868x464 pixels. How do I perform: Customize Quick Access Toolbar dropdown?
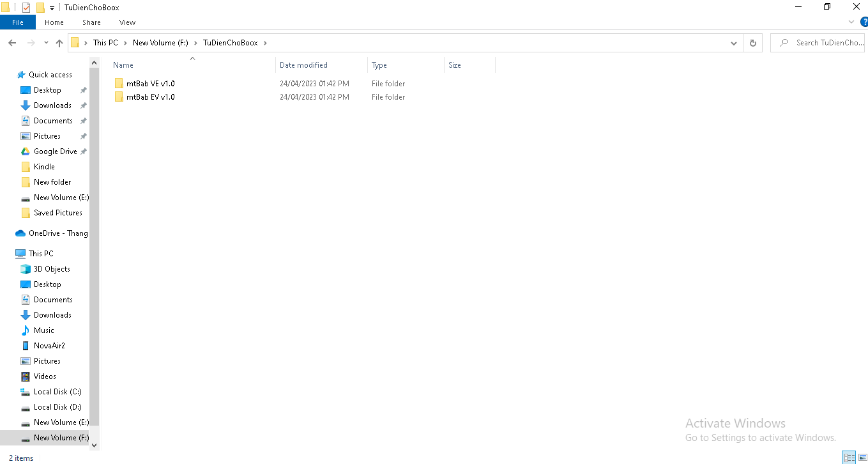pyautogui.click(x=52, y=8)
